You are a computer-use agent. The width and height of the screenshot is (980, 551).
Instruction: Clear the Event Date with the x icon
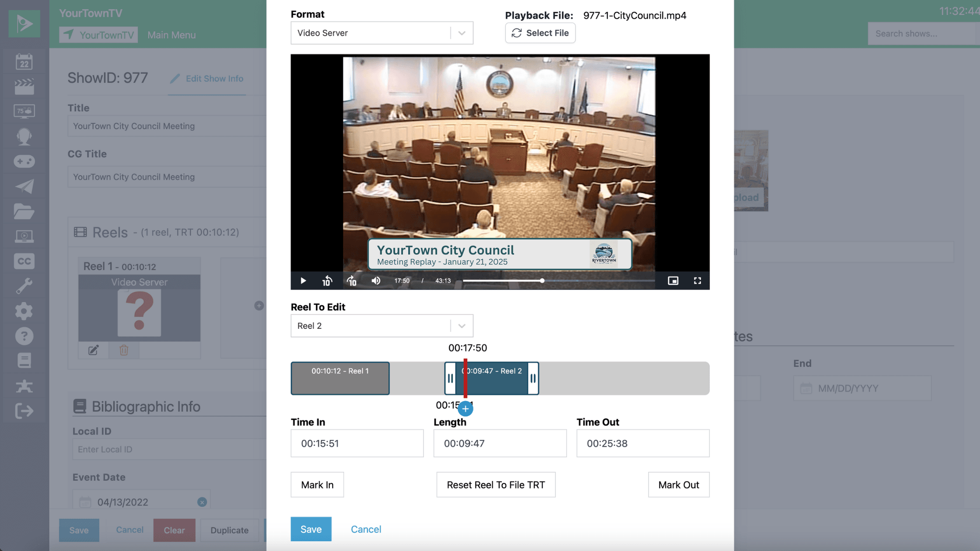[202, 502]
